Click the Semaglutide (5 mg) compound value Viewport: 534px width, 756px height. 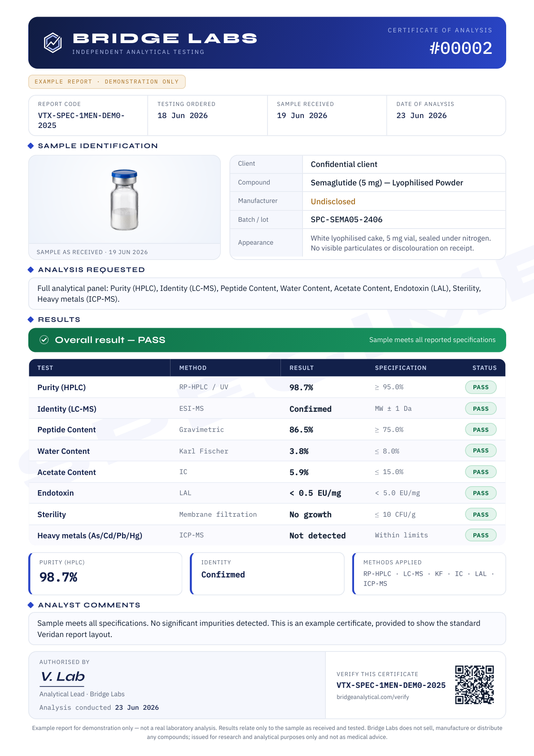coord(387,183)
